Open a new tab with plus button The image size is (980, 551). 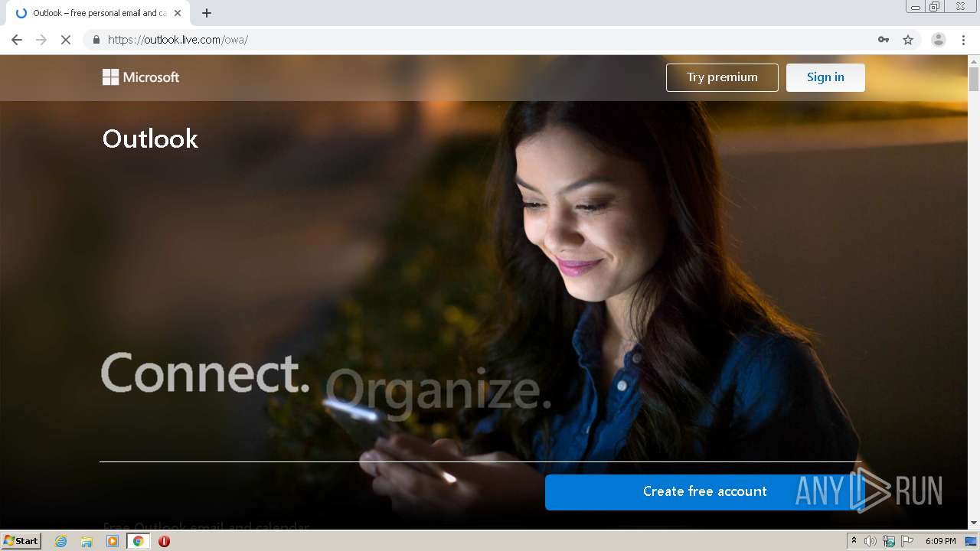click(x=207, y=13)
